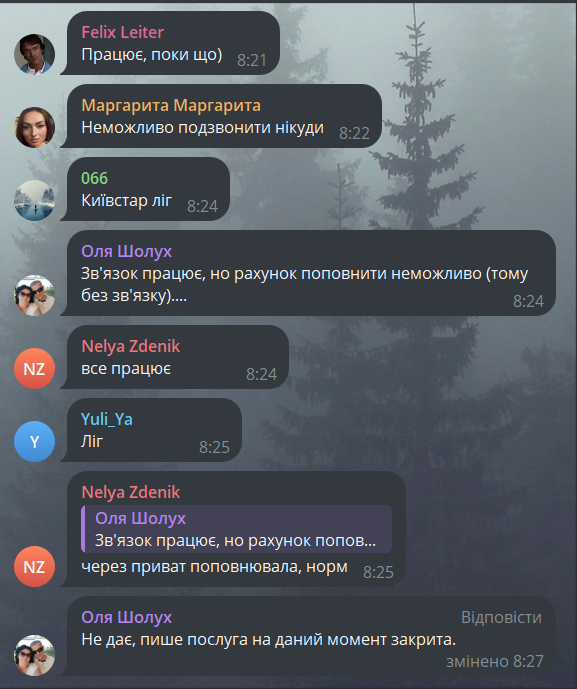Click the blue Y avatar of Yuli_Ya

pyautogui.click(x=34, y=441)
